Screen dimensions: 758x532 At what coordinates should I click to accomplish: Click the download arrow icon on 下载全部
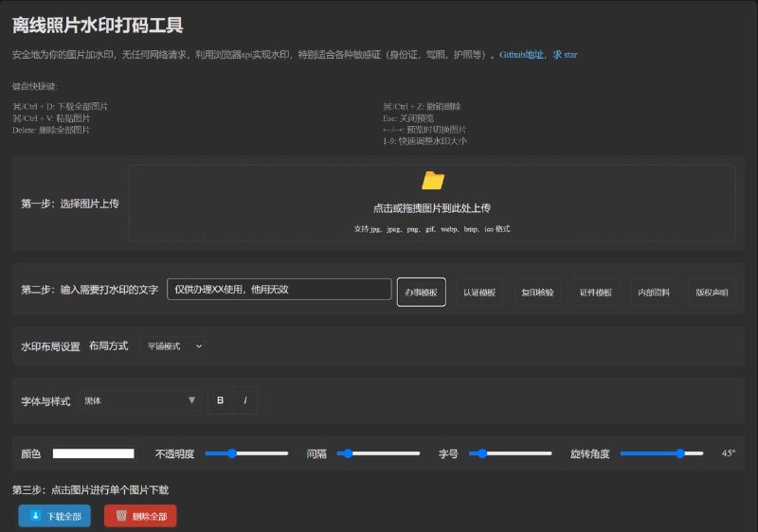pyautogui.click(x=35, y=516)
